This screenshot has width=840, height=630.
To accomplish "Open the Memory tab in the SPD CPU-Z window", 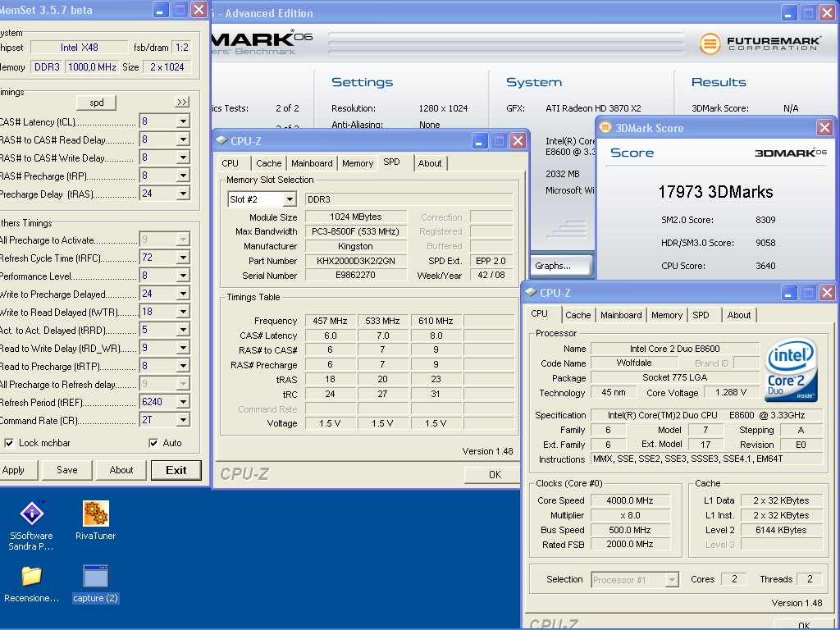I will (358, 163).
